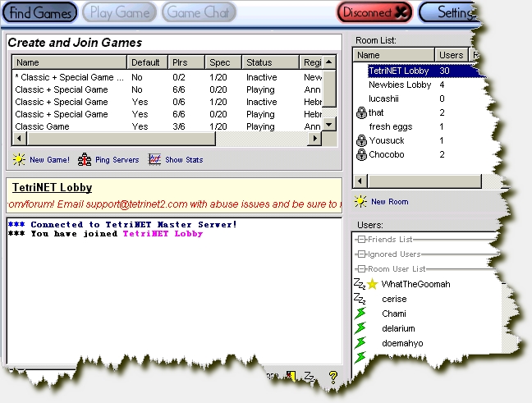
Task: Click room list scroll left arrow
Action: tap(360, 181)
